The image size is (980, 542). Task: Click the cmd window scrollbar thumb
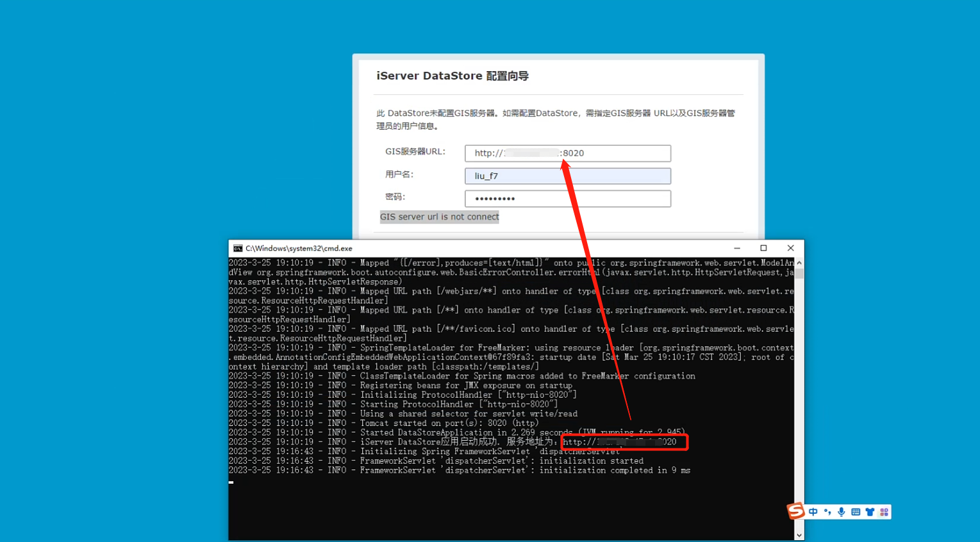pyautogui.click(x=799, y=274)
